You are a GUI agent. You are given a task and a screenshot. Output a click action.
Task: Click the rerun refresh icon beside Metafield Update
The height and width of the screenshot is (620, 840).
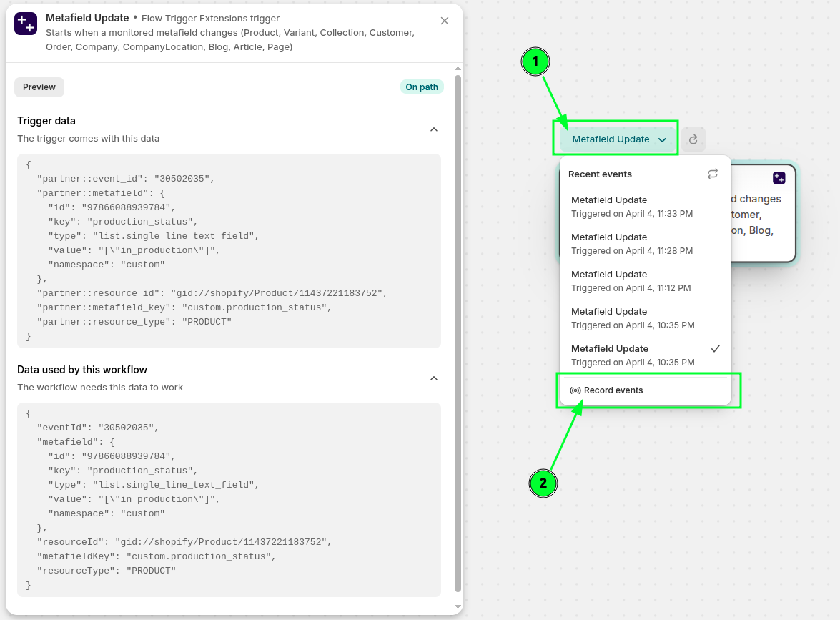tap(693, 139)
